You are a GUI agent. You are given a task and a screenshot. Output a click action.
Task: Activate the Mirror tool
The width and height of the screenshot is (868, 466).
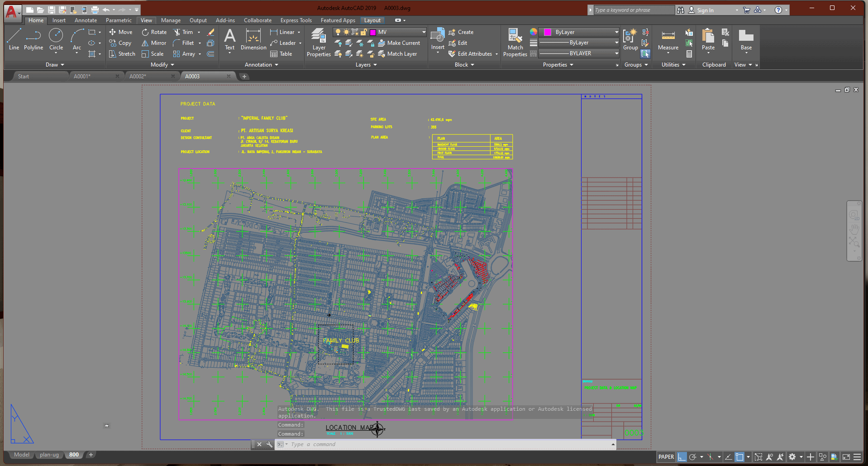pyautogui.click(x=154, y=43)
